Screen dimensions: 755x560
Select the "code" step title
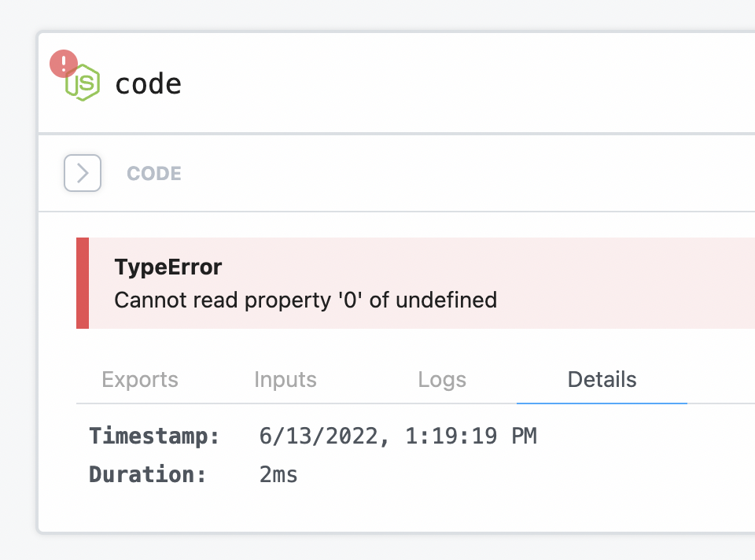click(149, 84)
